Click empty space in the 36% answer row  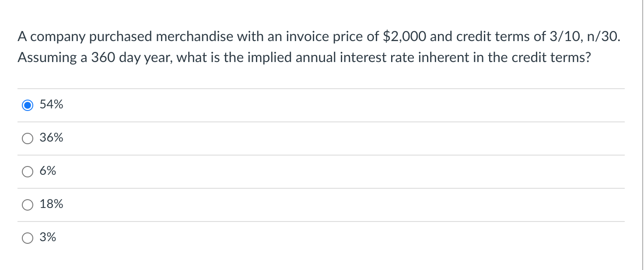[x=341, y=138]
